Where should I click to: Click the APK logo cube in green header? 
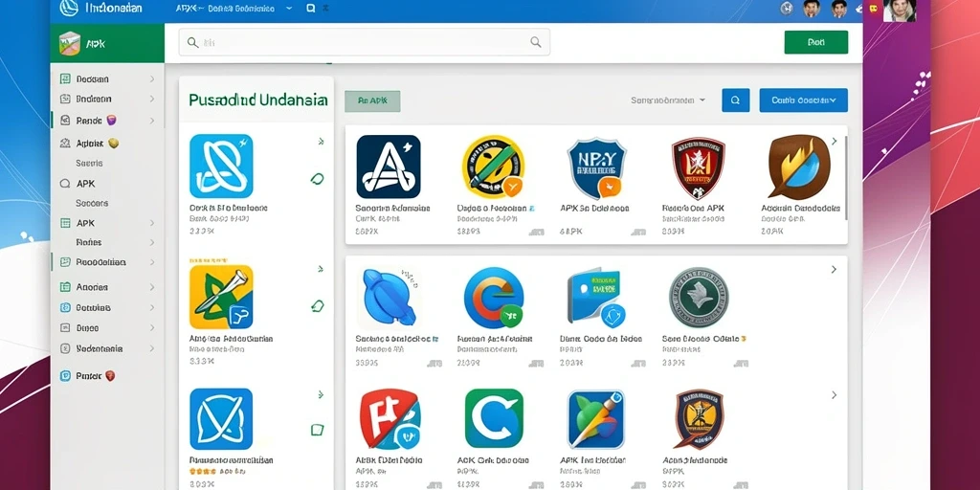point(69,44)
